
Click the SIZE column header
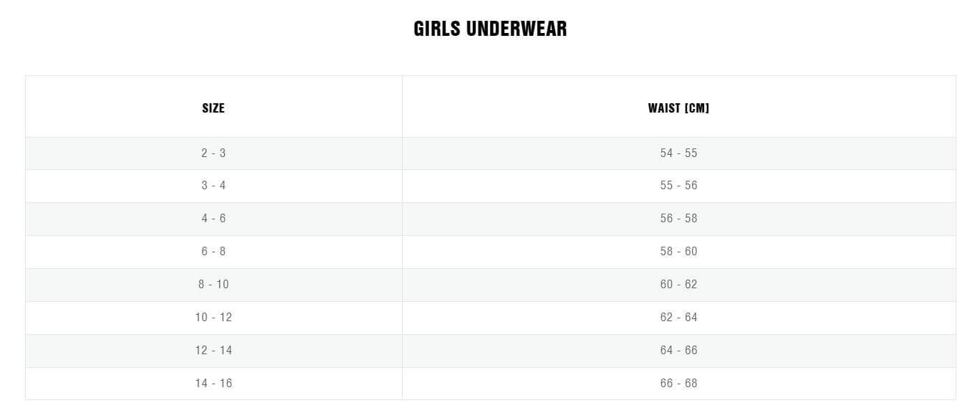213,108
